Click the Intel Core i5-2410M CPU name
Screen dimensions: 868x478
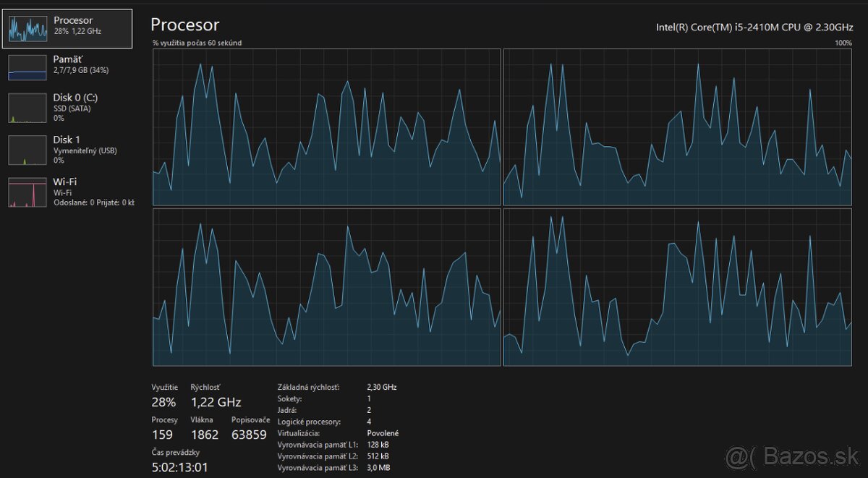click(x=754, y=27)
